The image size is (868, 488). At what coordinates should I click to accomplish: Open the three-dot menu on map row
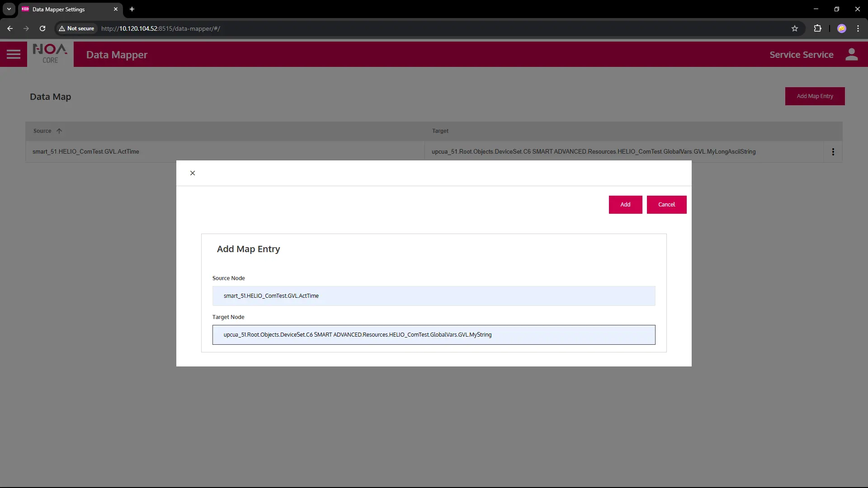coord(833,152)
